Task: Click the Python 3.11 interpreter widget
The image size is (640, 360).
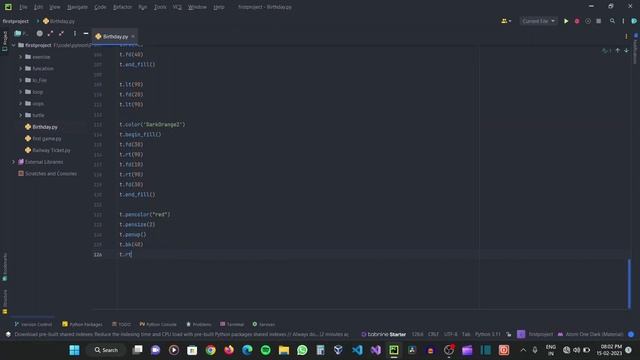Action: pyautogui.click(x=487, y=334)
